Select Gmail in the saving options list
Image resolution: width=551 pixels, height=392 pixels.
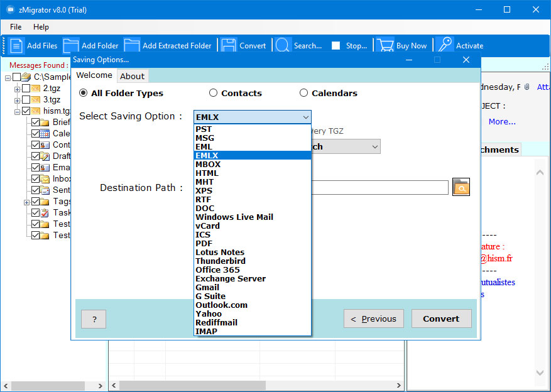click(x=253, y=287)
